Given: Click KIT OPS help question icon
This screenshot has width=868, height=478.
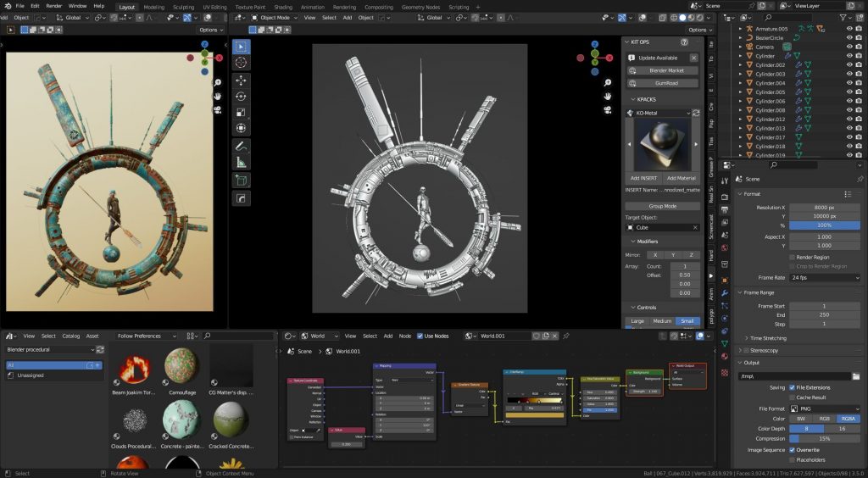Looking at the screenshot, I should [x=684, y=42].
